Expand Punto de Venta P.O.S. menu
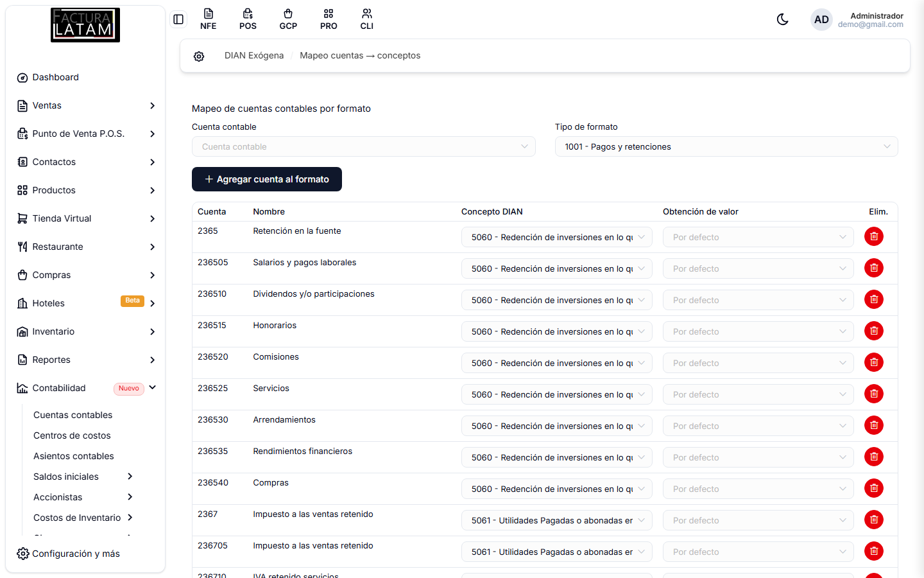Image resolution: width=924 pixels, height=578 pixels. [x=85, y=134]
